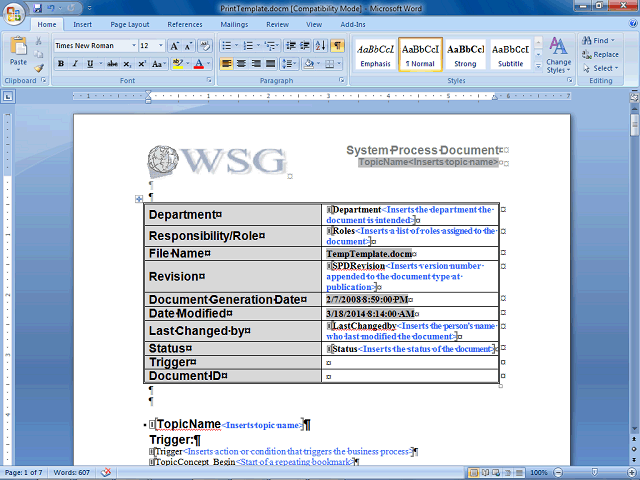This screenshot has height=480, width=640.
Task: Toggle Draft view button
Action: [519, 473]
